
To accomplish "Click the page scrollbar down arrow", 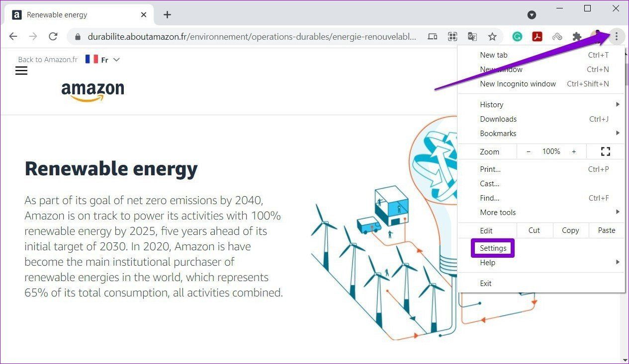I will tap(625, 360).
